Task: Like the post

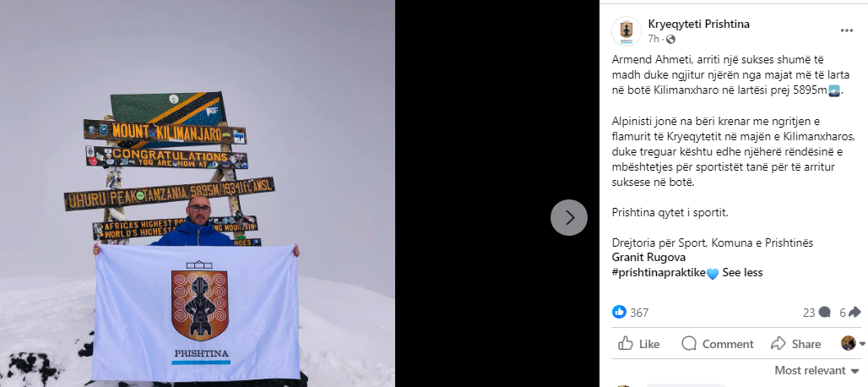Action: coord(639,344)
